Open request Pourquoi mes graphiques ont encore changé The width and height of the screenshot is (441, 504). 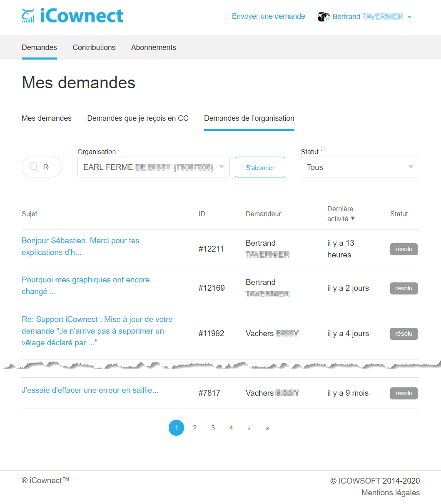(x=86, y=285)
